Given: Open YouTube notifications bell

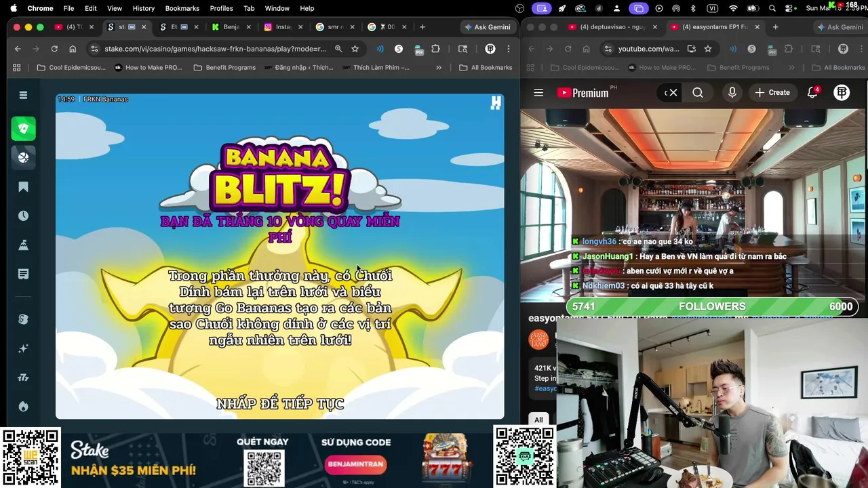Looking at the screenshot, I should [812, 93].
